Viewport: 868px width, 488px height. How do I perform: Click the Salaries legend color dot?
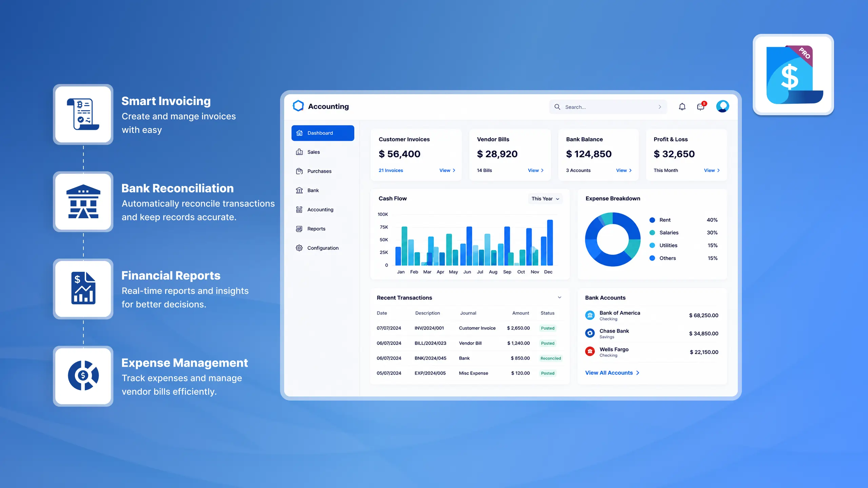652,232
